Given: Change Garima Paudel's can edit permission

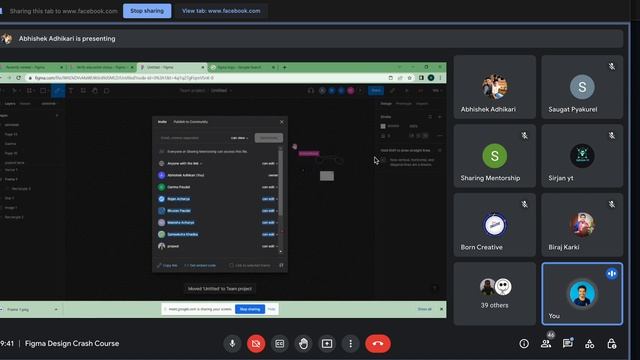Looking at the screenshot, I should pos(269,187).
